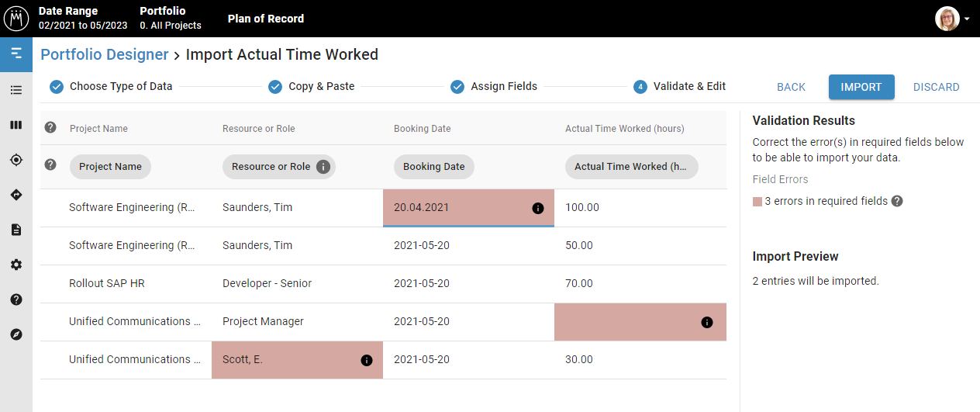
Task: Open user avatar dropdown menu
Action: (x=953, y=19)
